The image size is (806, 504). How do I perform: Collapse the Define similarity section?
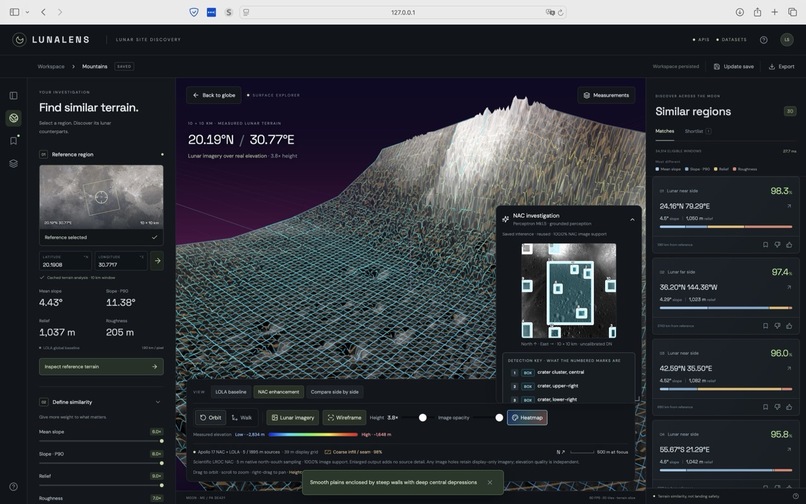[157, 402]
